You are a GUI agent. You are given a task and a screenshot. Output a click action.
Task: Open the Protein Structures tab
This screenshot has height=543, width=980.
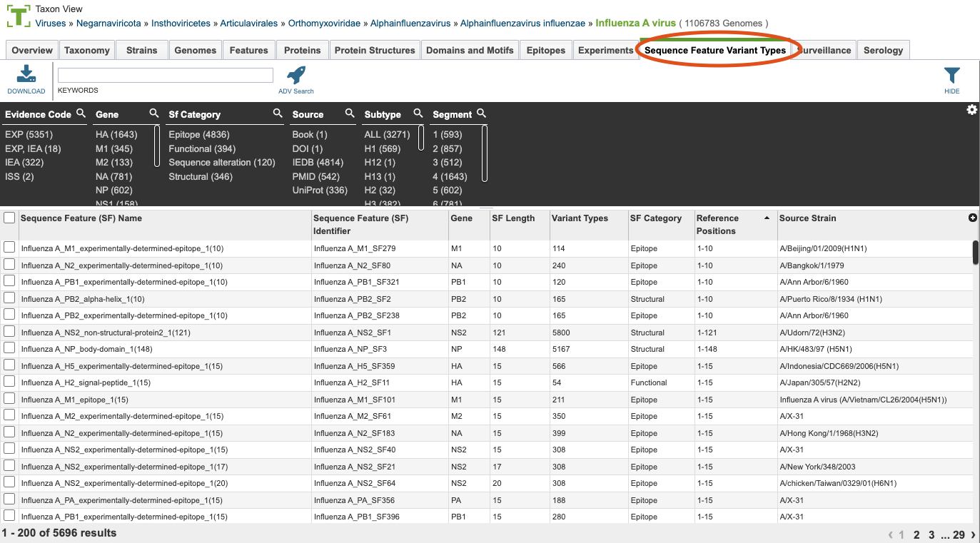(375, 50)
